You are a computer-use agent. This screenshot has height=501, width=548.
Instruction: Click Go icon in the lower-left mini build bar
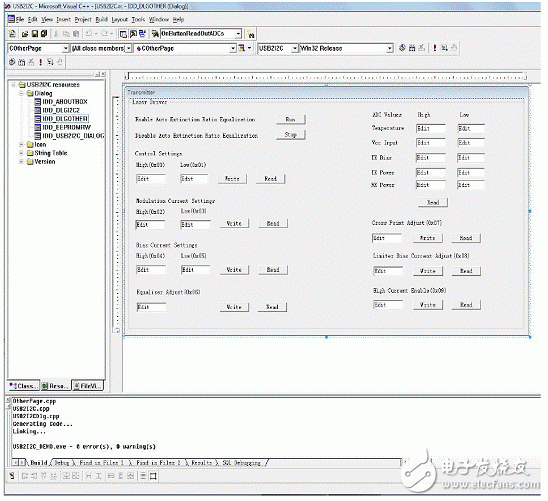click(x=50, y=62)
